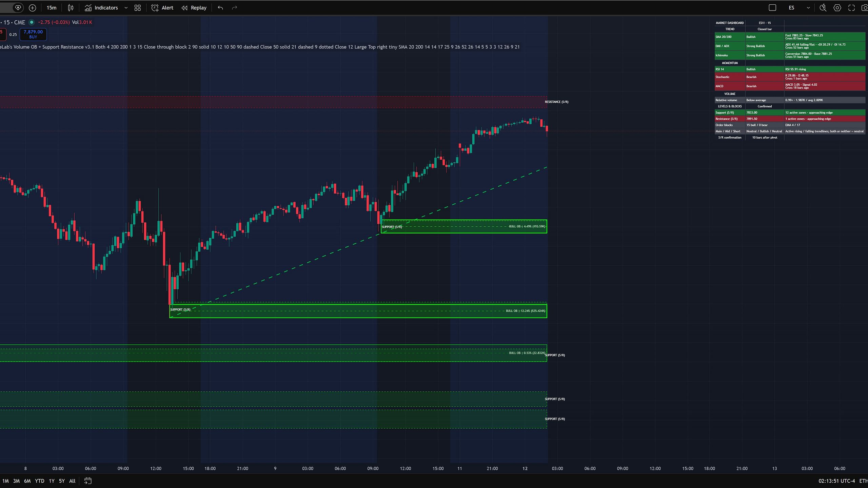
Task: Click the 0.25 spread value
Action: 13,34
